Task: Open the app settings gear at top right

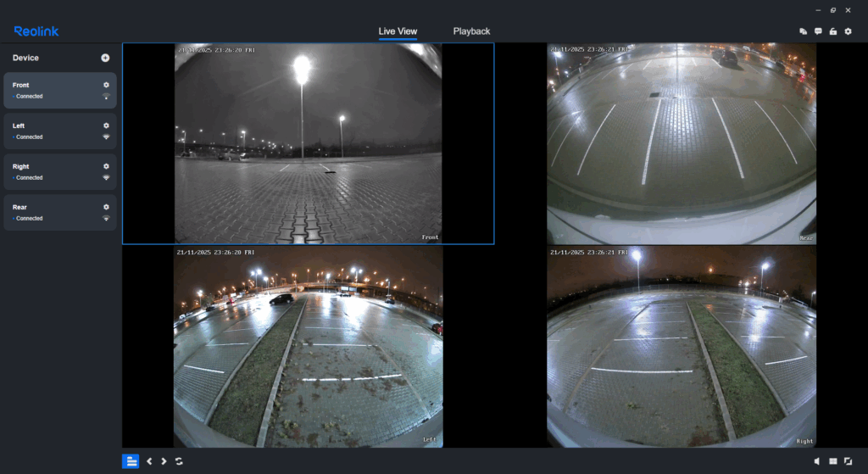Action: click(x=848, y=31)
